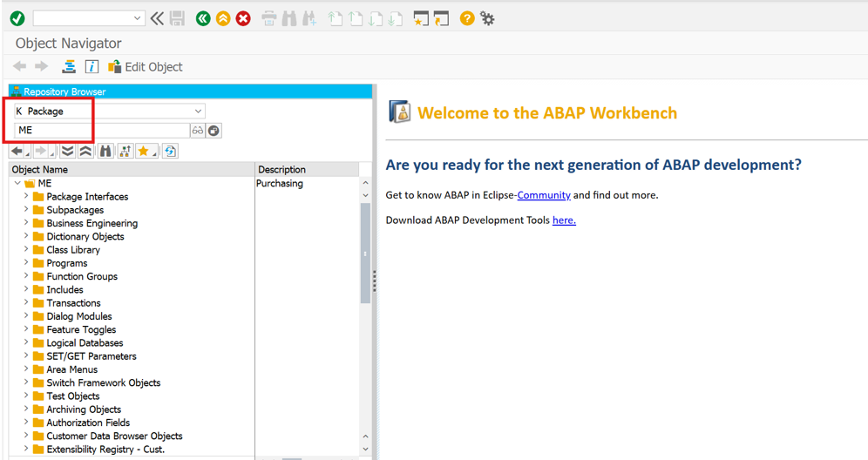Click the Description column header
Viewport: 868px width, 460px height.
pyautogui.click(x=308, y=169)
